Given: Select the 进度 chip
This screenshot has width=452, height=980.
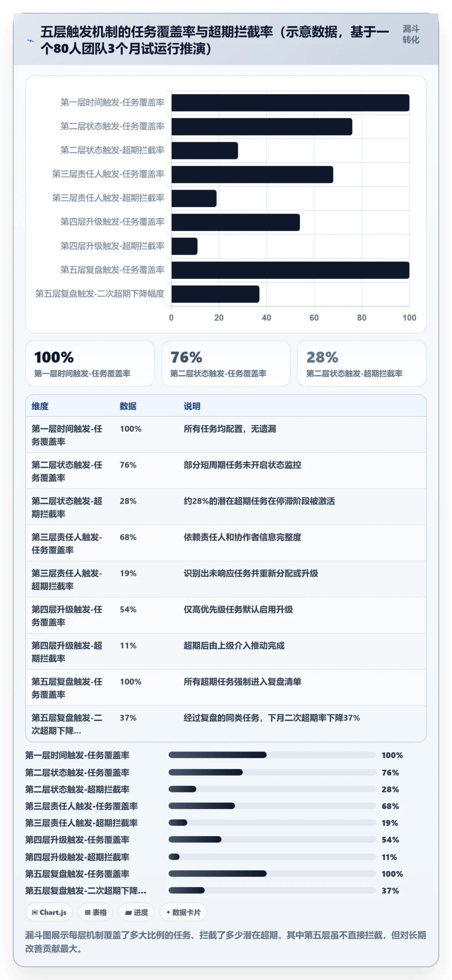Looking at the screenshot, I should click(x=136, y=912).
